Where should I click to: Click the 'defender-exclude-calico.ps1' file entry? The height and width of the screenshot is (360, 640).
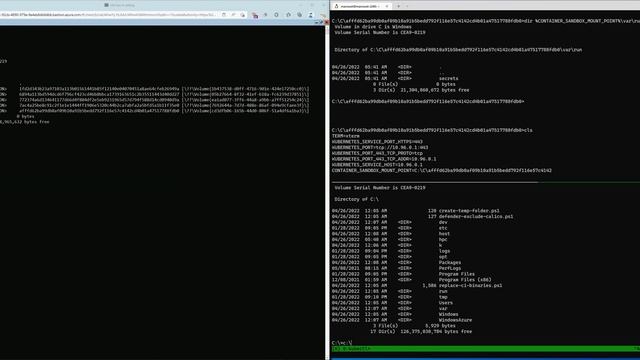click(476, 217)
